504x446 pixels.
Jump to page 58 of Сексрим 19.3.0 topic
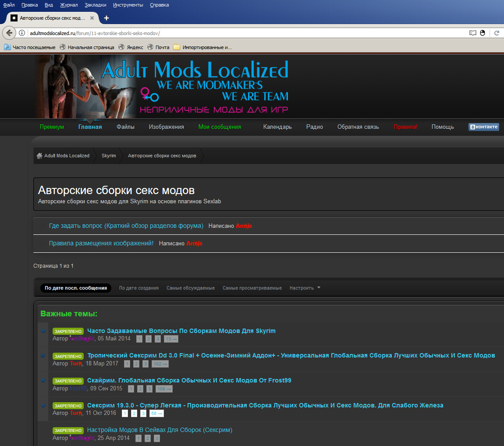pyautogui.click(x=156, y=414)
